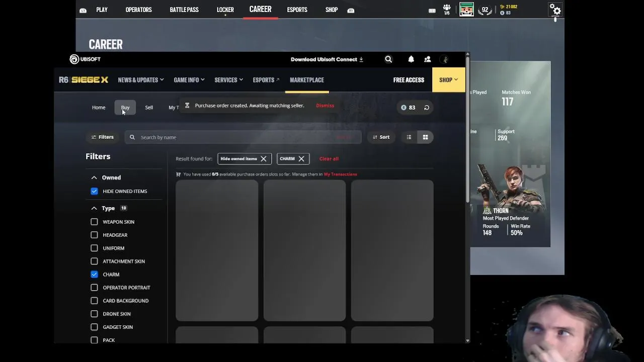Open in-game Locker menu
Viewport: 644px width, 362px height.
225,10
